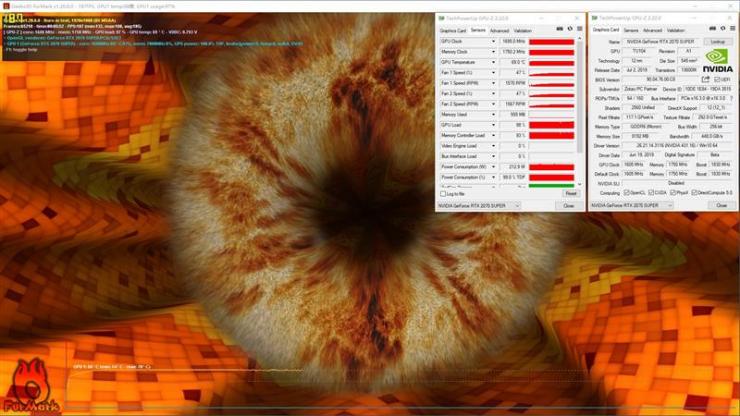Click the FurMark flame logo
Image resolution: width=740 pixels, height=416 pixels.
pos(31,387)
